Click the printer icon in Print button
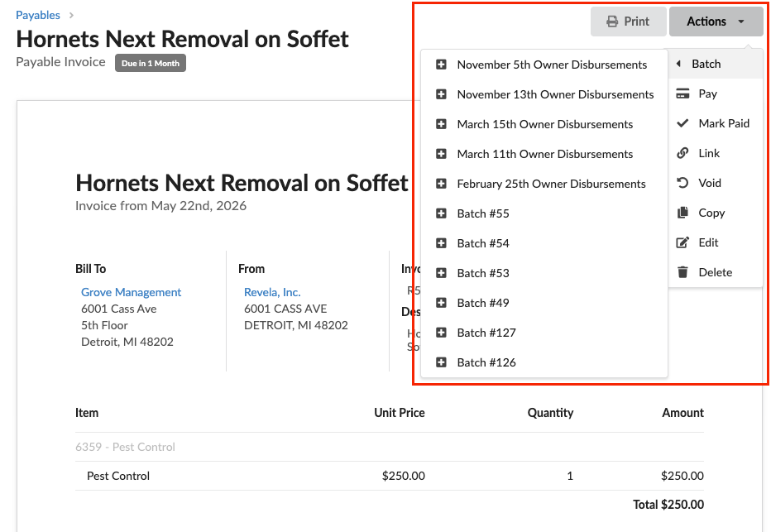 [612, 22]
